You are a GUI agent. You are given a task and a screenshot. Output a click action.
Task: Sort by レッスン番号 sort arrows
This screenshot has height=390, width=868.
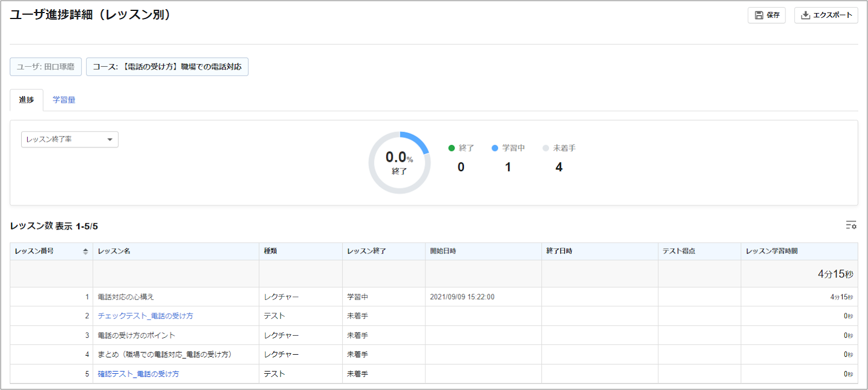85,251
